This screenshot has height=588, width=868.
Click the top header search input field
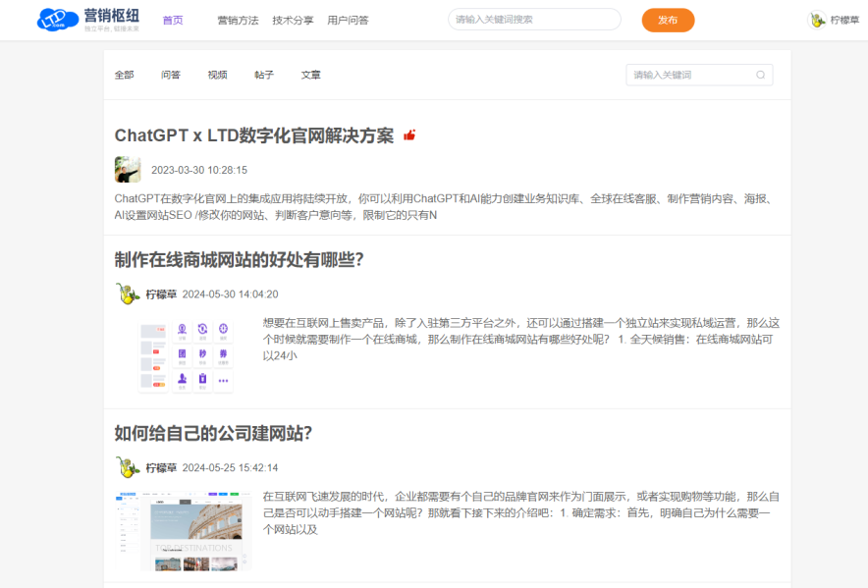click(533, 20)
